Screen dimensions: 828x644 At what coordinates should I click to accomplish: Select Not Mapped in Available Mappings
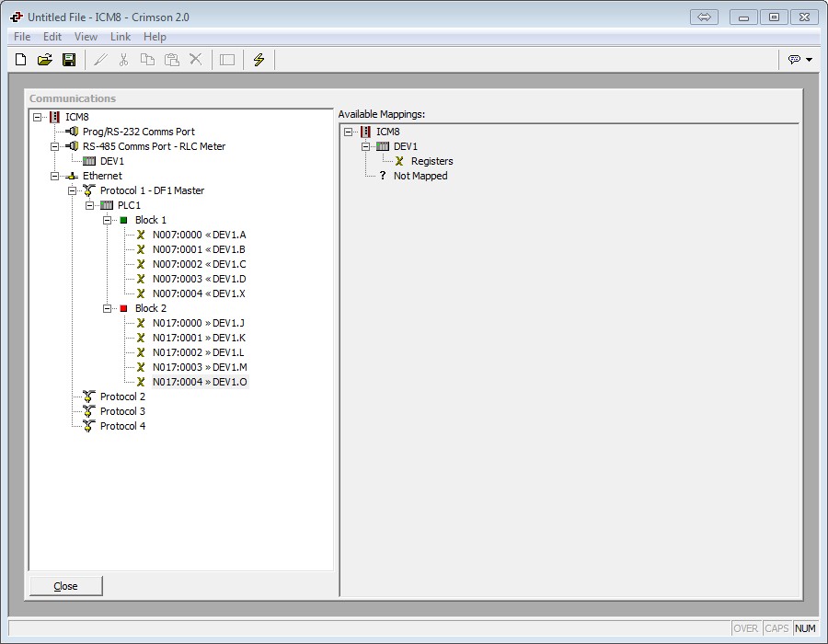(420, 176)
